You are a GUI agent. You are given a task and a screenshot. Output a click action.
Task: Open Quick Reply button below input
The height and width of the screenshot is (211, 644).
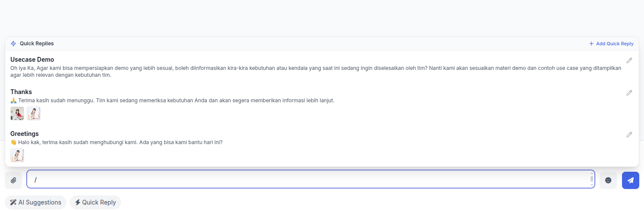pyautogui.click(x=95, y=202)
